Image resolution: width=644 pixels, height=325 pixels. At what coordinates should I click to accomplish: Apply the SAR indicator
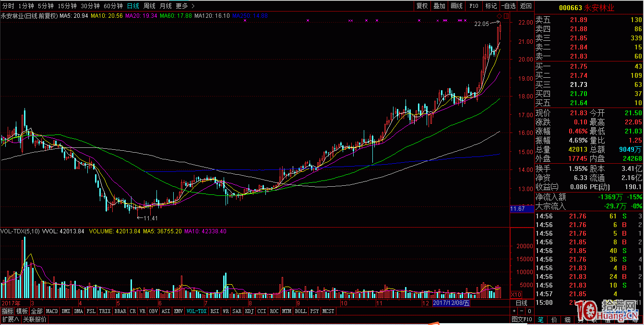click(237, 311)
